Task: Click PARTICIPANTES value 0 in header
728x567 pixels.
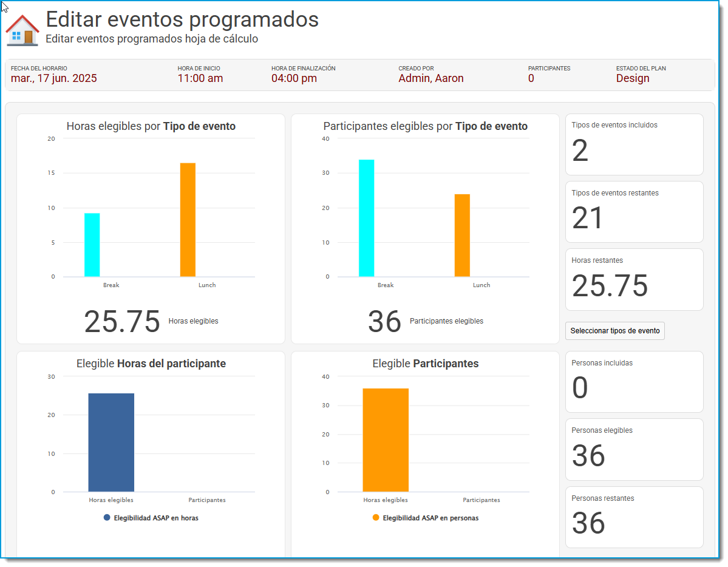Action: click(531, 78)
